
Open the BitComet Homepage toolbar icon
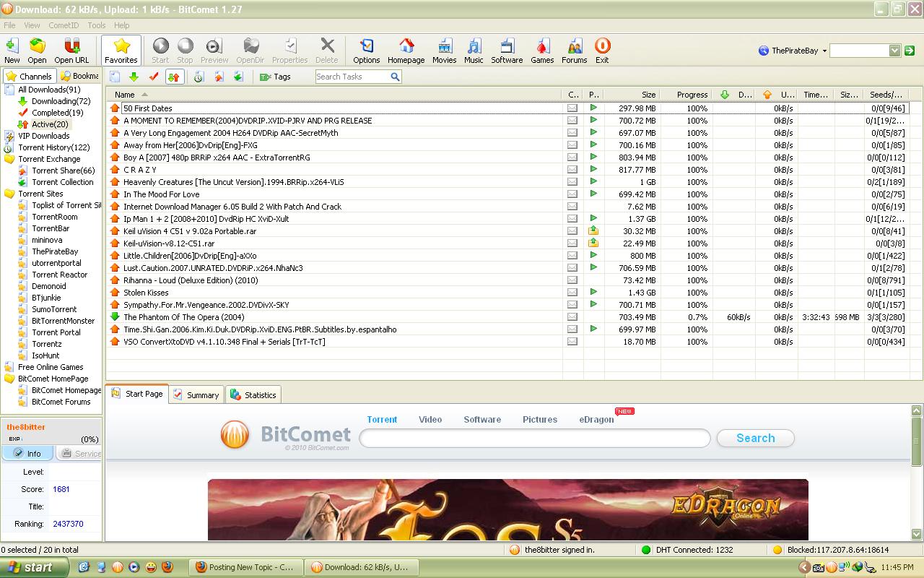[x=406, y=49]
